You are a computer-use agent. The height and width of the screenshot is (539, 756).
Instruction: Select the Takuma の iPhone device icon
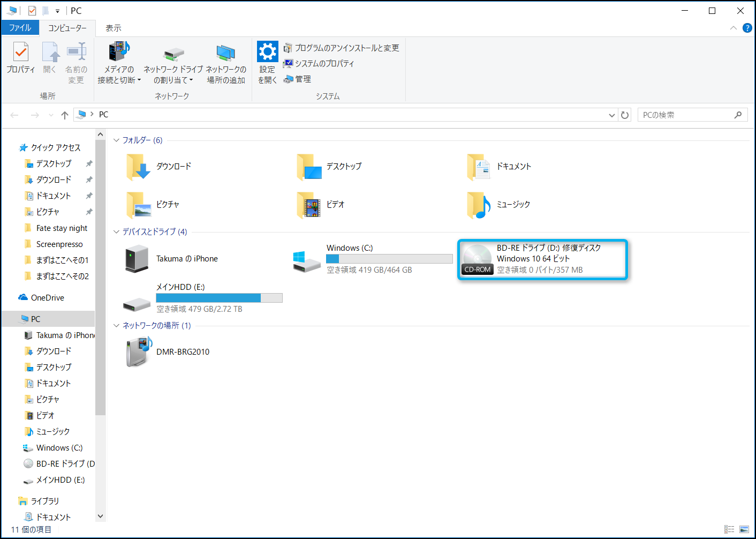pos(137,259)
